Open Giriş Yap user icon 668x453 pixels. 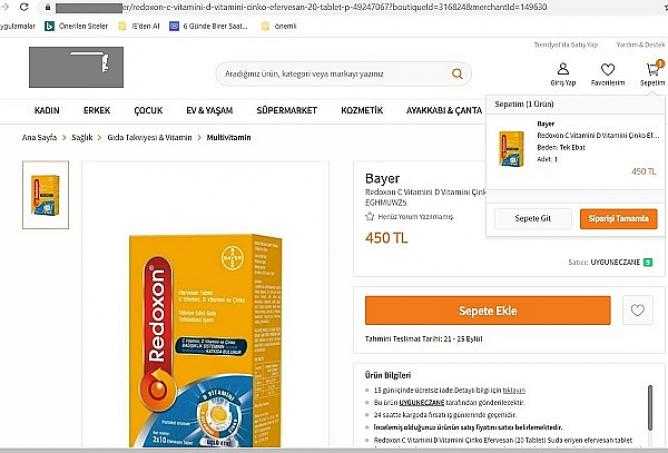coord(563,69)
